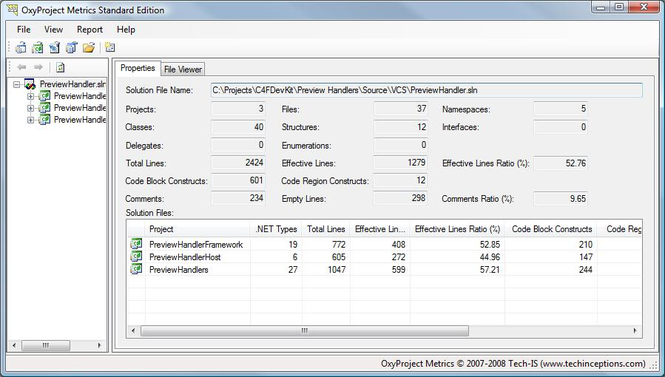This screenshot has width=665, height=377.
Task: Switch to the Properties tab
Action: coord(137,68)
